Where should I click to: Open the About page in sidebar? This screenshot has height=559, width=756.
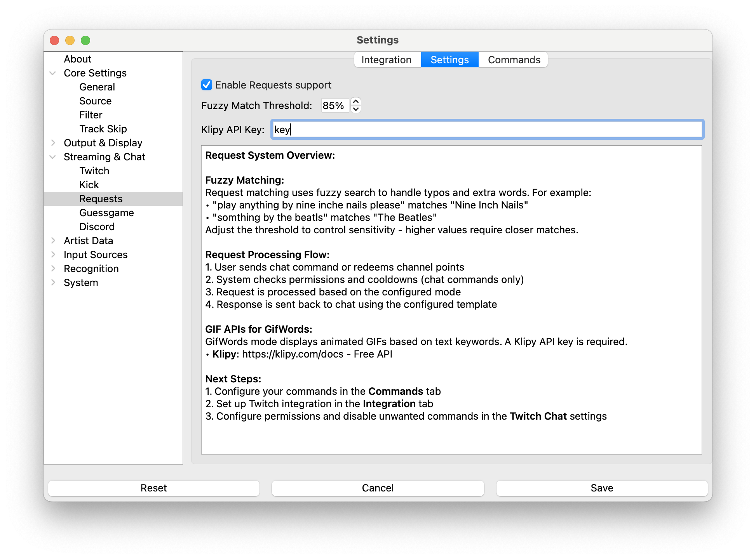point(78,59)
